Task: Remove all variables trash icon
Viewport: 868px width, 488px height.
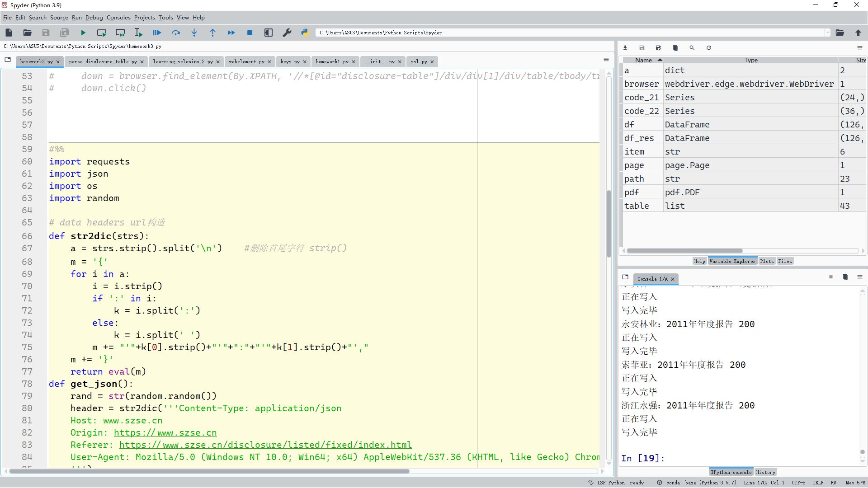Action: [x=675, y=48]
